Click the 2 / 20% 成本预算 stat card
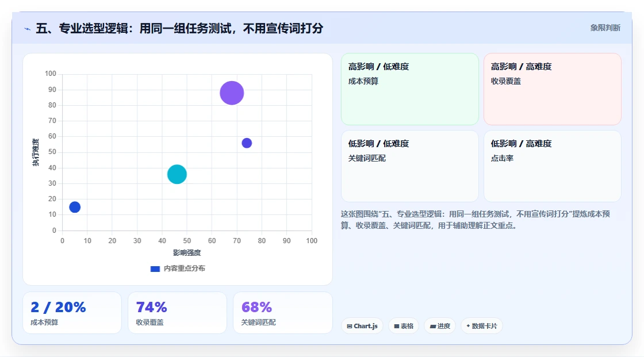Viewport: 644px width, 357px height. pyautogui.click(x=72, y=313)
